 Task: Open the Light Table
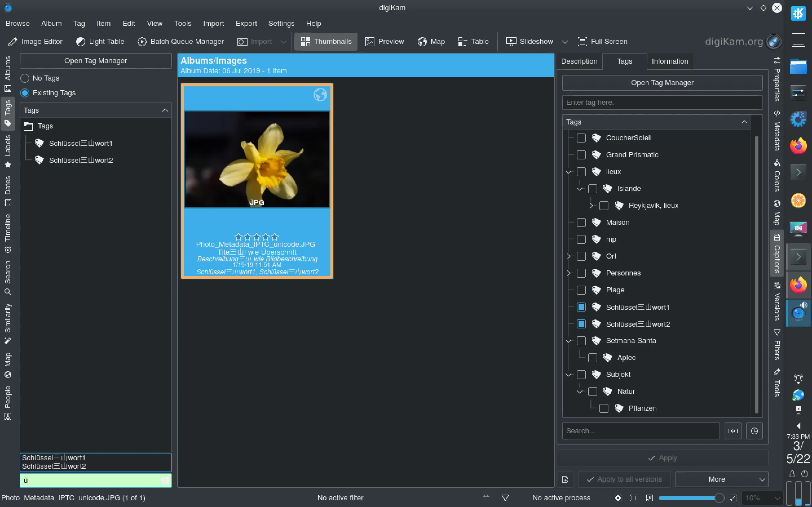point(100,42)
